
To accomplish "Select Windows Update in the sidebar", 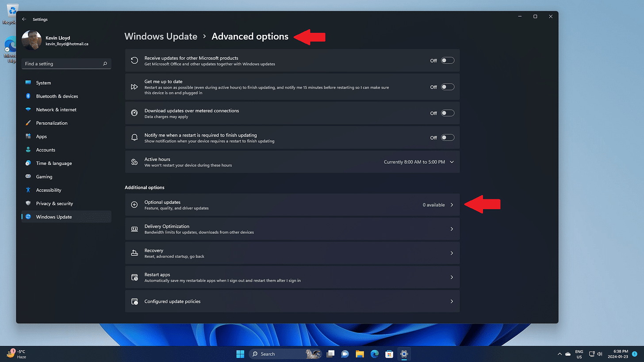I will point(54,217).
